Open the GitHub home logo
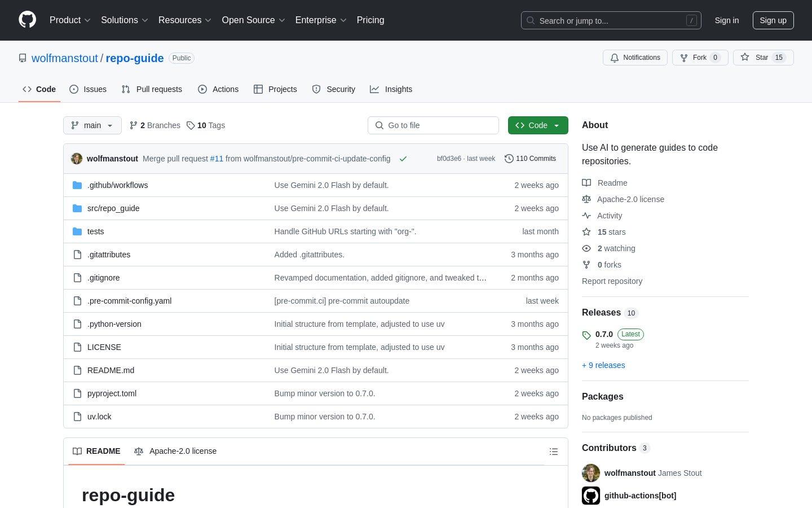The width and height of the screenshot is (812, 508). pyautogui.click(x=28, y=20)
